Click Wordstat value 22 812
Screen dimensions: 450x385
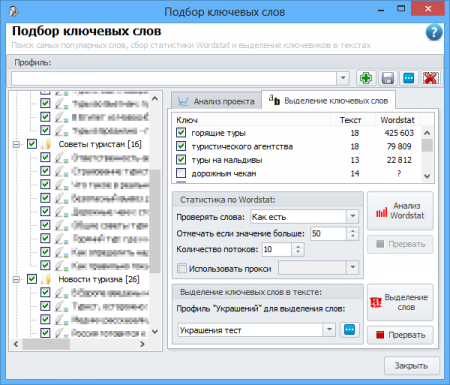click(x=399, y=160)
